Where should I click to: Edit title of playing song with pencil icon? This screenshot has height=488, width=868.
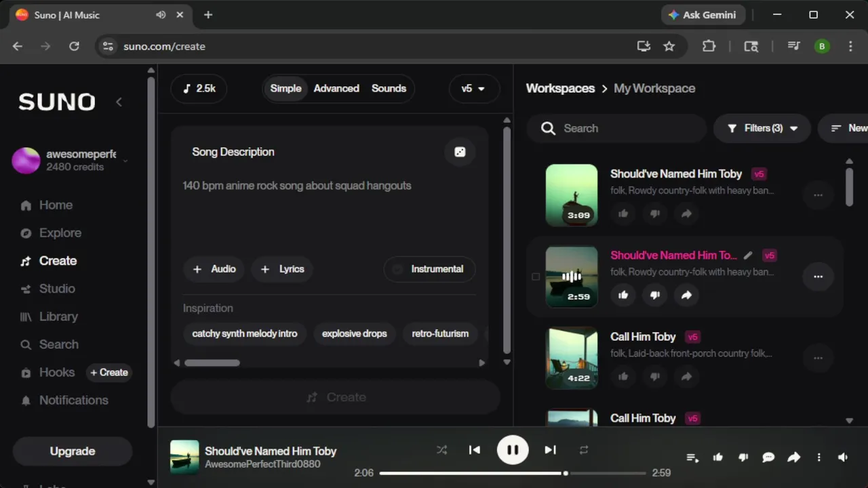coord(748,256)
